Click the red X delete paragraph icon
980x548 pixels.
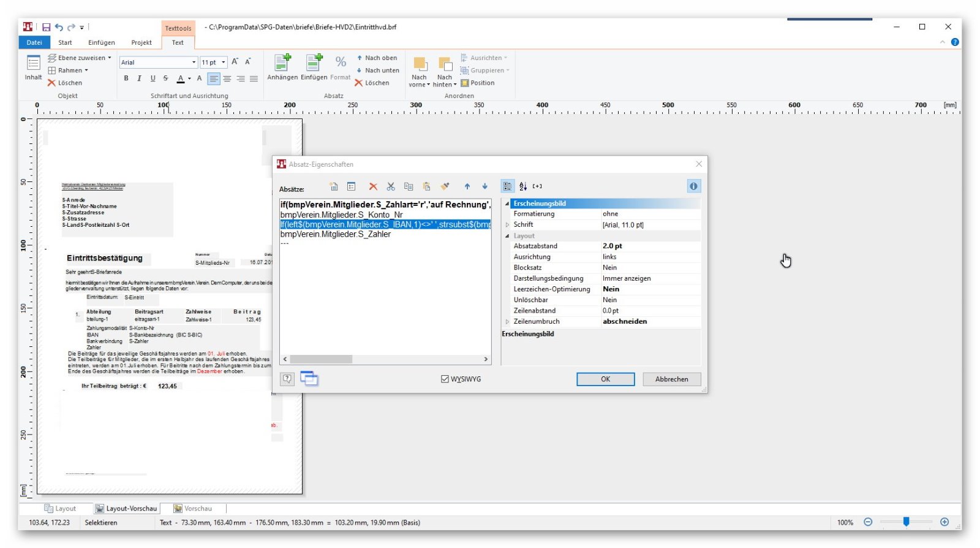[373, 186]
